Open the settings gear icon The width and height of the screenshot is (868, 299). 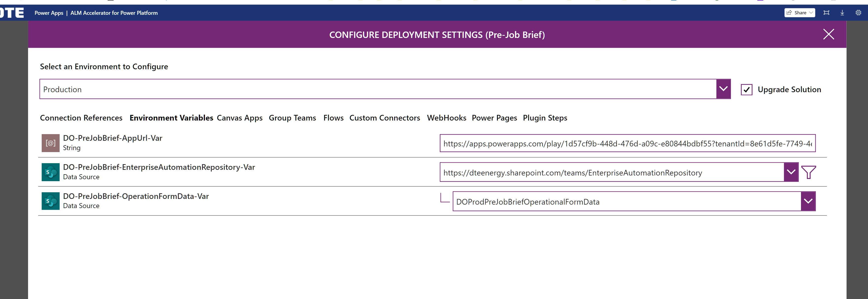(x=858, y=13)
